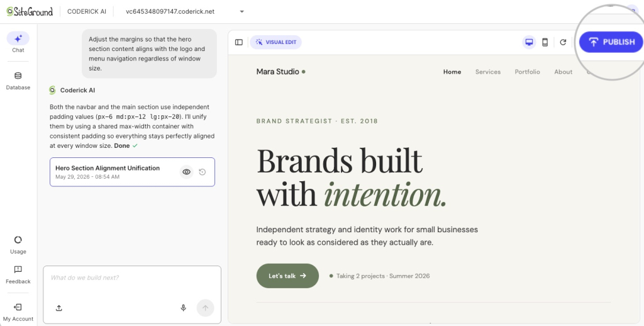This screenshot has height=326, width=644.
Task: Click the 'px-6 md:px-12 lg:px-20' code snippet
Action: pos(139,117)
